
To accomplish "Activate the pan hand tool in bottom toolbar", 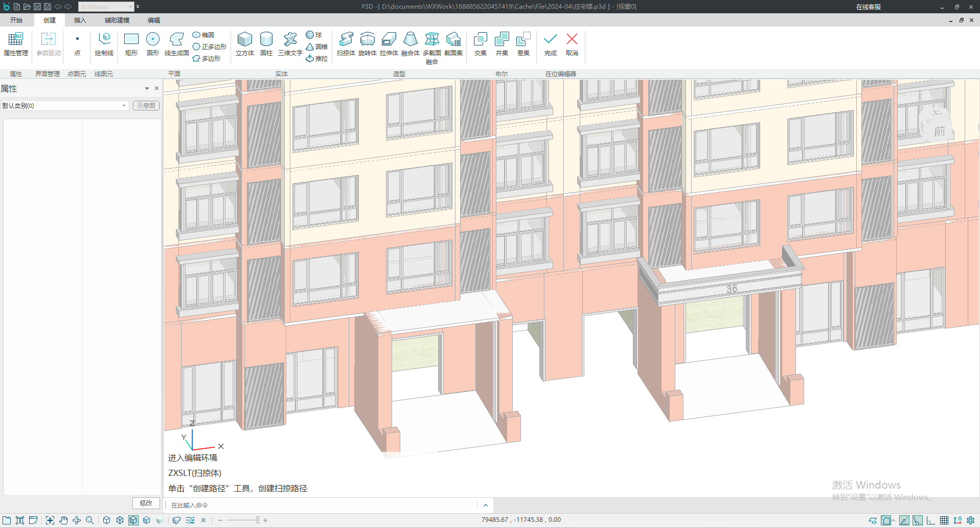I will coord(63,520).
